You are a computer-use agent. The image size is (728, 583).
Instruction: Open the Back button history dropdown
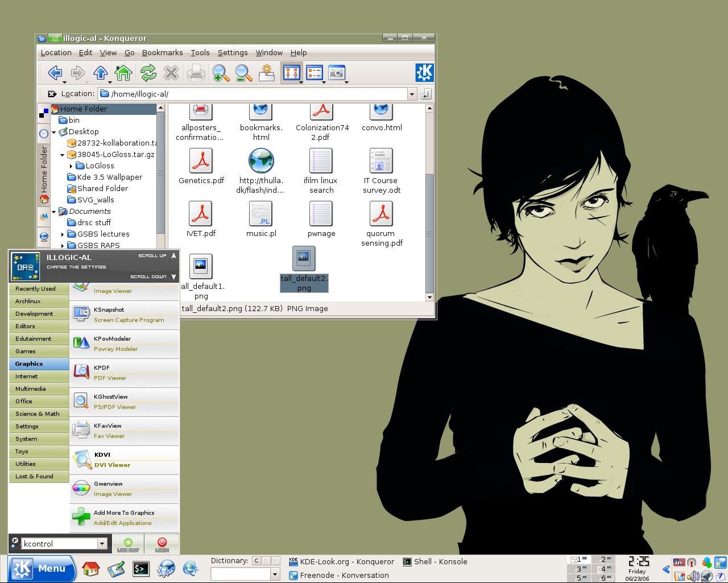(x=64, y=82)
